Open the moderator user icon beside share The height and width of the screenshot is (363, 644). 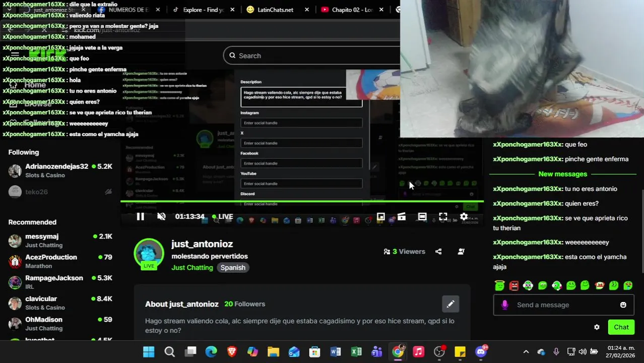461,252
